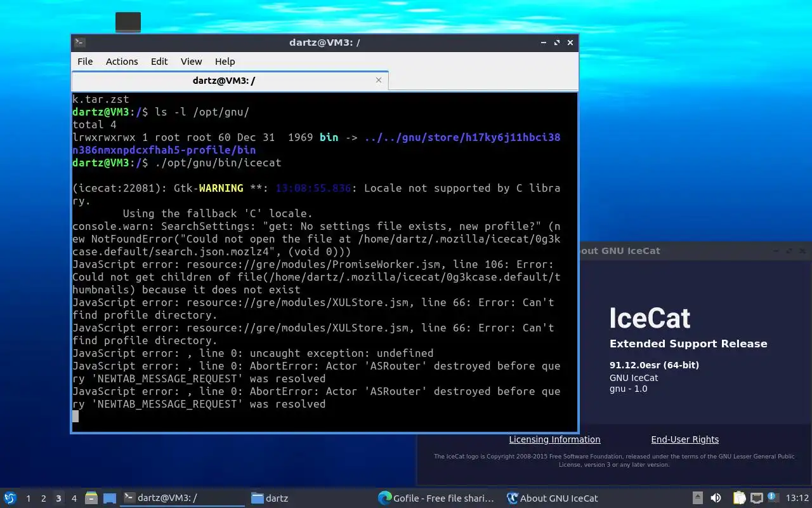Open the network connection tray icon
The width and height of the screenshot is (812, 508).
tap(756, 498)
